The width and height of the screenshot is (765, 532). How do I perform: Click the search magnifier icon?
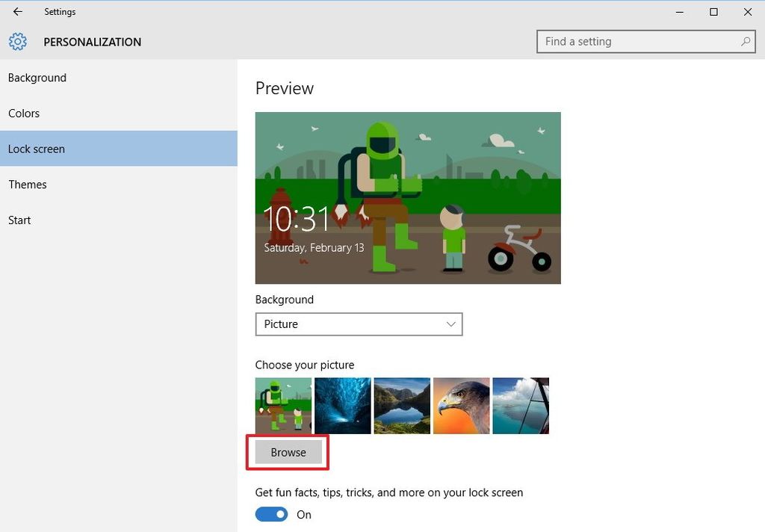pos(745,42)
